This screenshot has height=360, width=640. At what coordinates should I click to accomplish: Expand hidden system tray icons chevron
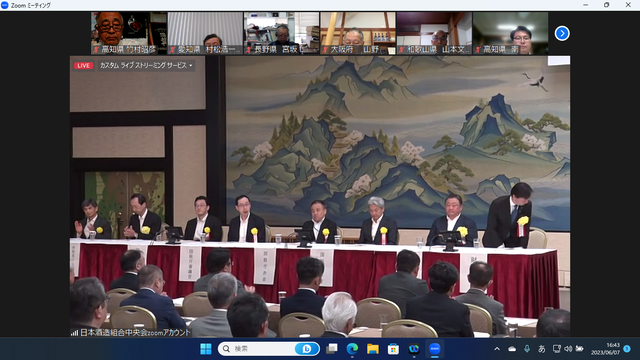point(497,349)
